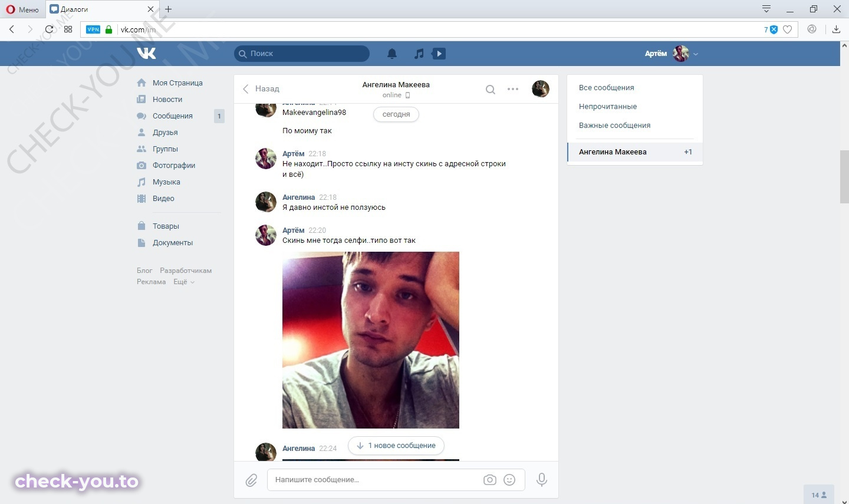The image size is (849, 504).
Task: Expand the Ещё footer dropdown
Action: (183, 282)
